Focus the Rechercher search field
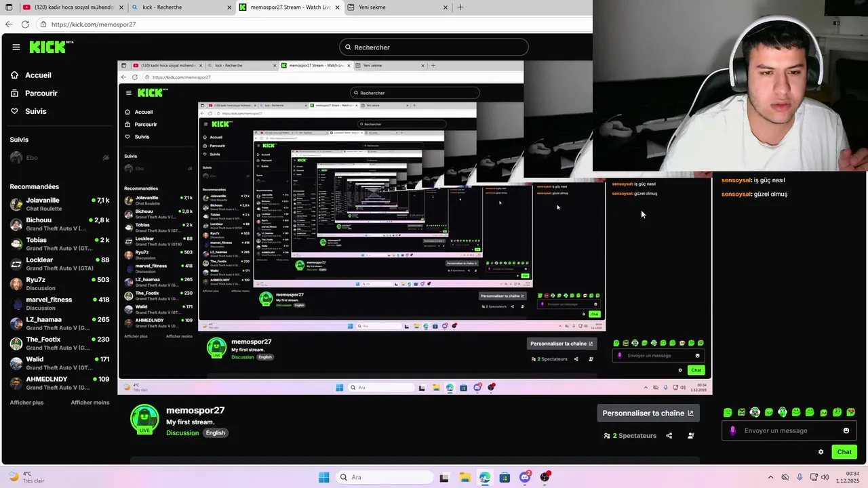 coord(434,47)
